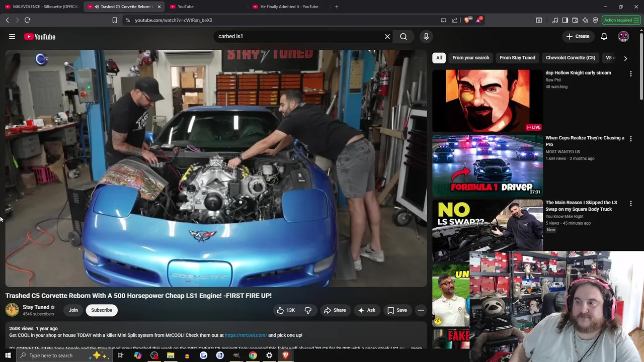Open Brave Shields lion icon
Screen dimensions: 644x362
[467, 20]
